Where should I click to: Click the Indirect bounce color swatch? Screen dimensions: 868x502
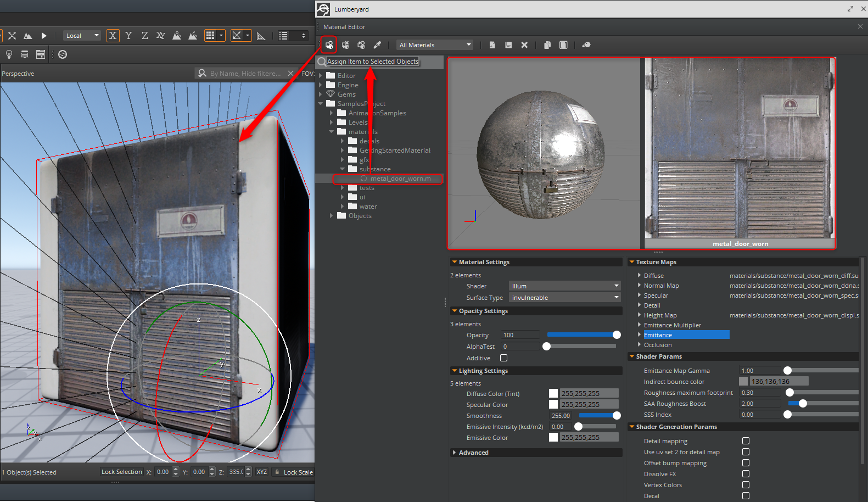point(743,382)
